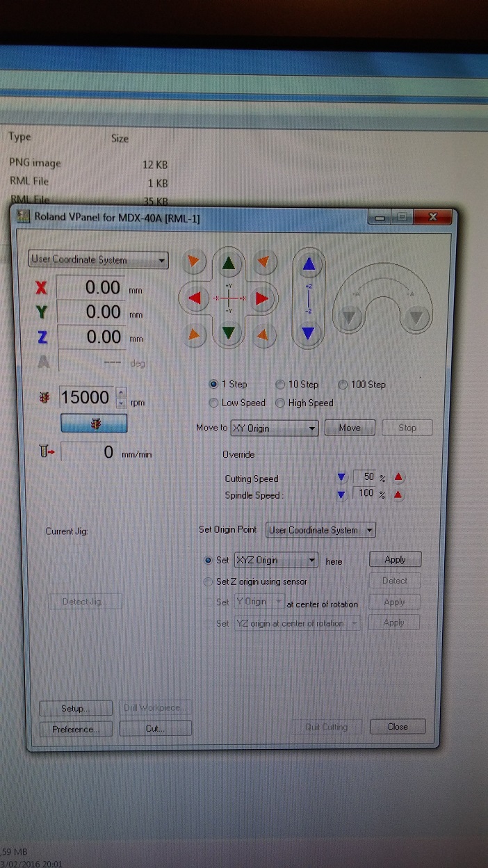Select the PNG image row in file list
488x868 pixels.
(x=88, y=163)
